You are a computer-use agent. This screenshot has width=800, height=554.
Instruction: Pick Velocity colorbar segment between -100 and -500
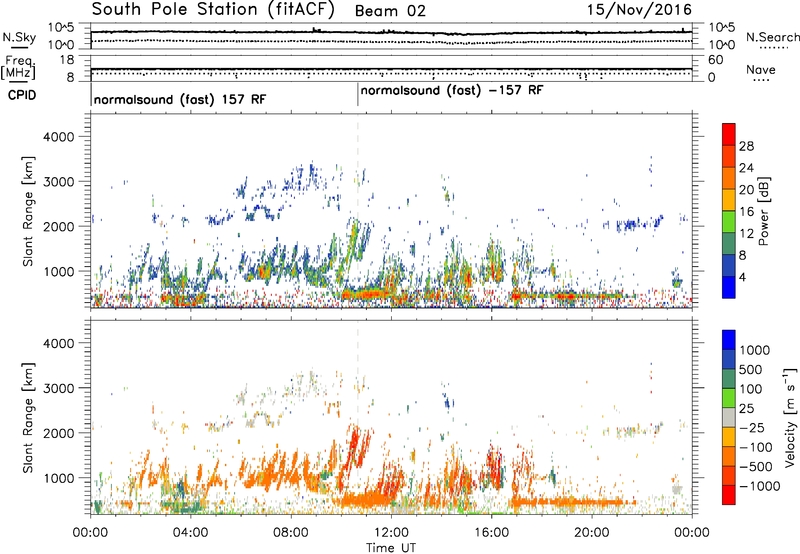(x=729, y=457)
